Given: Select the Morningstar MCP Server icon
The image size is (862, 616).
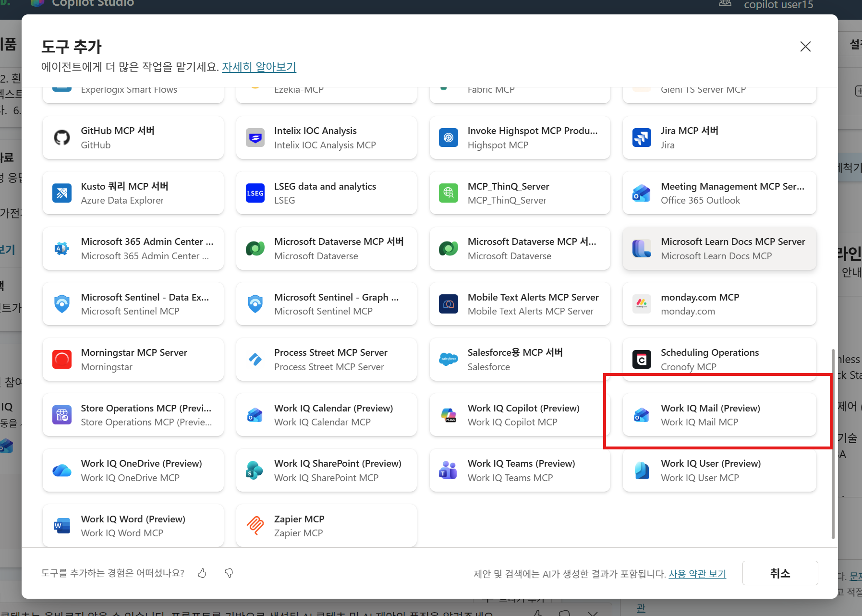Looking at the screenshot, I should point(62,360).
